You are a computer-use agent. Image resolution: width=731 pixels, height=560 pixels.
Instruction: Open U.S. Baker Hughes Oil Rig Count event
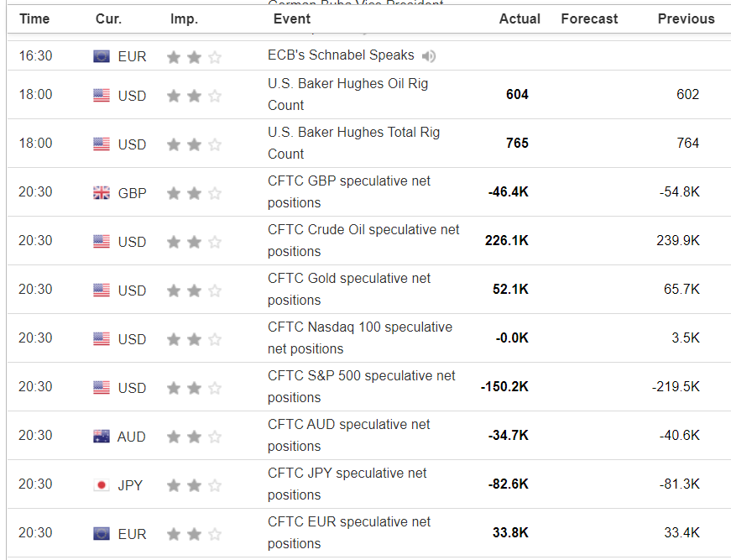360,94
